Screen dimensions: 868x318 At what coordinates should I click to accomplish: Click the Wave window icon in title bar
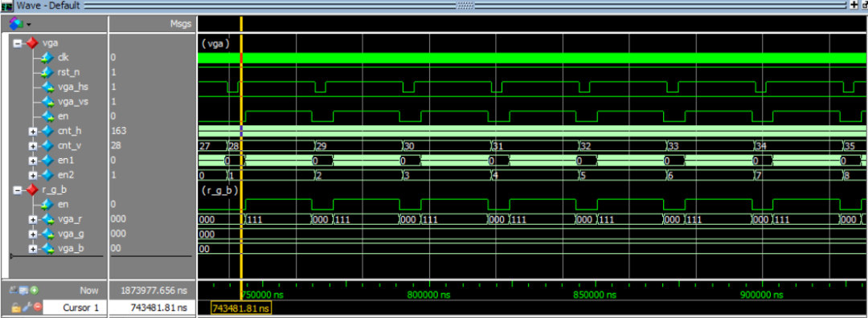[7, 6]
